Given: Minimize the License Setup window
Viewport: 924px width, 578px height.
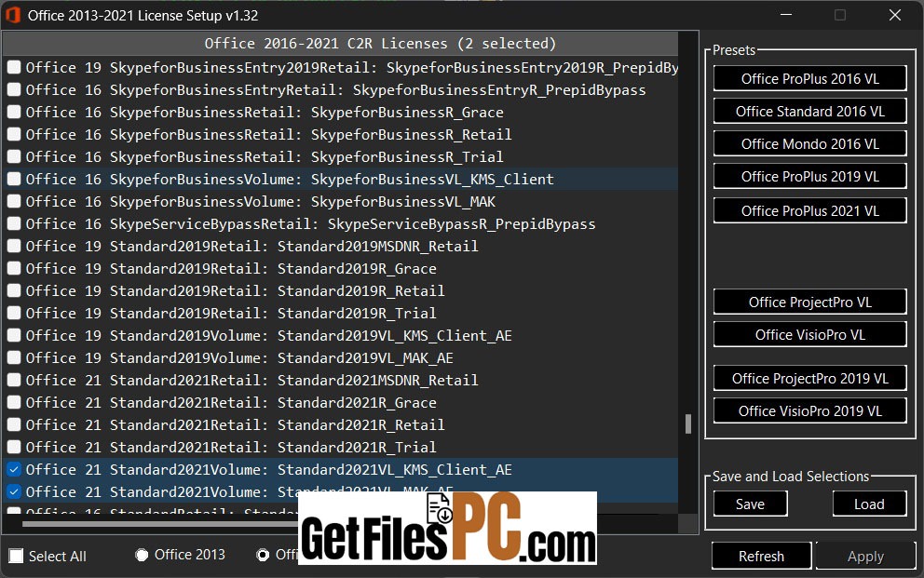Looking at the screenshot, I should click(785, 15).
